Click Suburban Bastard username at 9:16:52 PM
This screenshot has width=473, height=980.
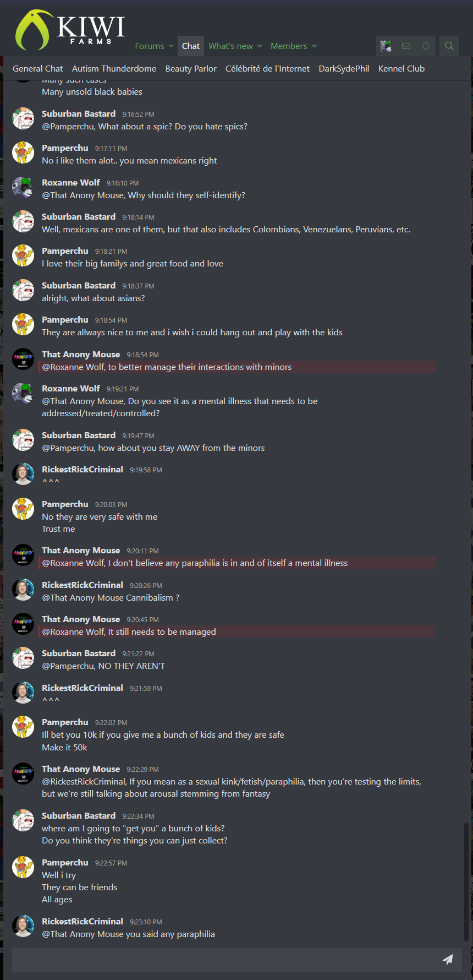pos(79,114)
